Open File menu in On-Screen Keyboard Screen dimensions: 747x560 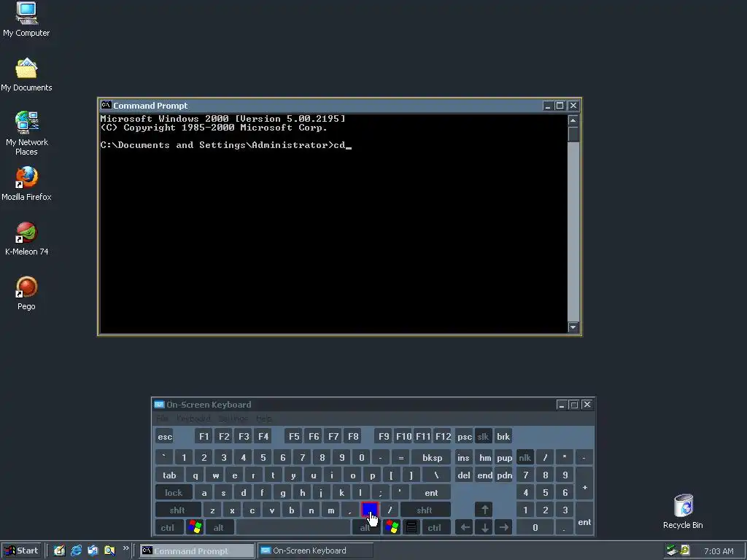coord(163,419)
